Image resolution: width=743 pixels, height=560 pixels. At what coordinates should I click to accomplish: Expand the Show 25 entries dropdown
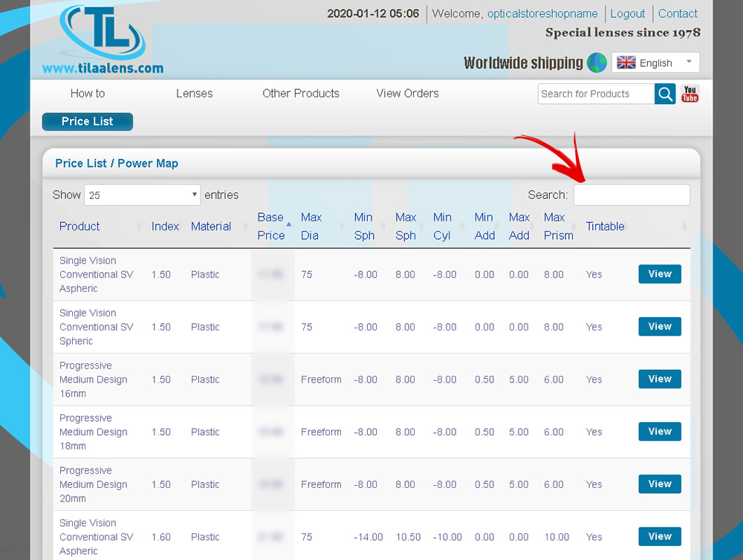click(142, 195)
